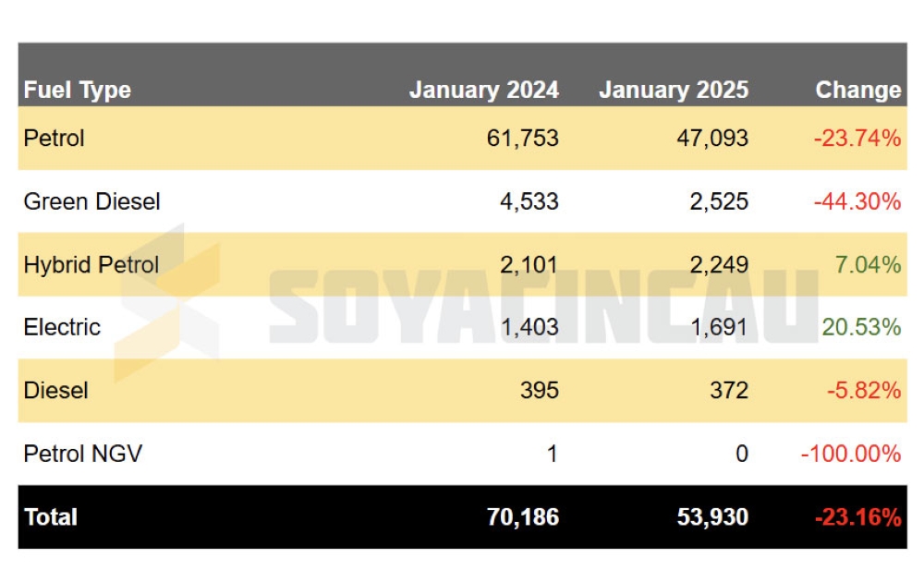Click the -100.00% Petrol NGV change
This screenshot has height=570, width=924.
851,454
